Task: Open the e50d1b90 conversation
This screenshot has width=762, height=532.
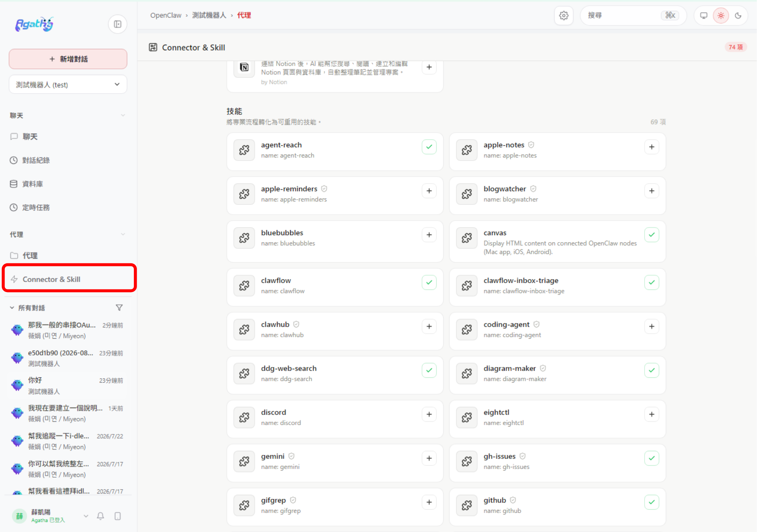Action: pos(68,358)
